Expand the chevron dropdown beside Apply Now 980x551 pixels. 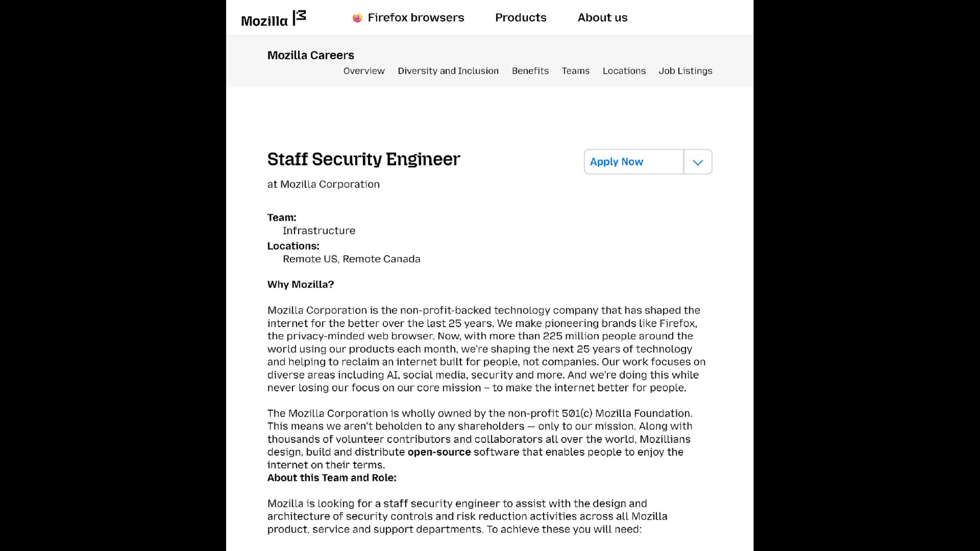click(698, 162)
